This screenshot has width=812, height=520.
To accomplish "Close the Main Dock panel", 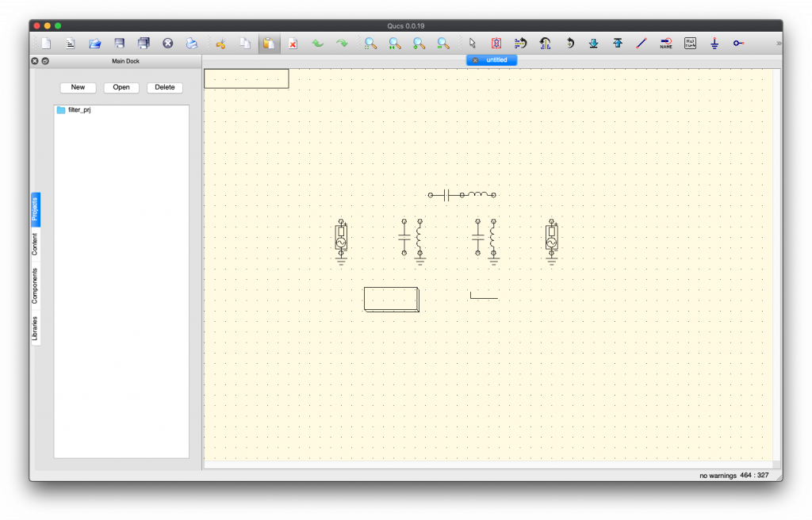I will 35,61.
